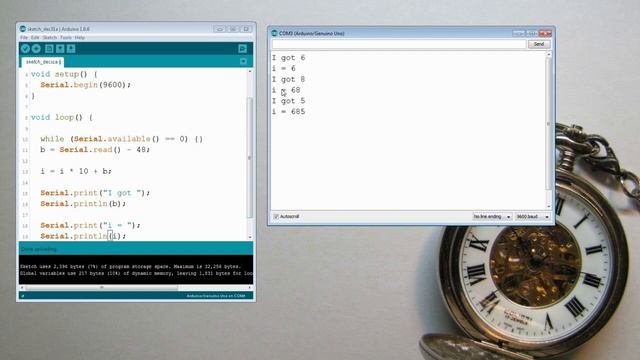This screenshot has height=360, width=640.
Task: Click the Verify sketch checkmark icon
Action: coord(25,49)
